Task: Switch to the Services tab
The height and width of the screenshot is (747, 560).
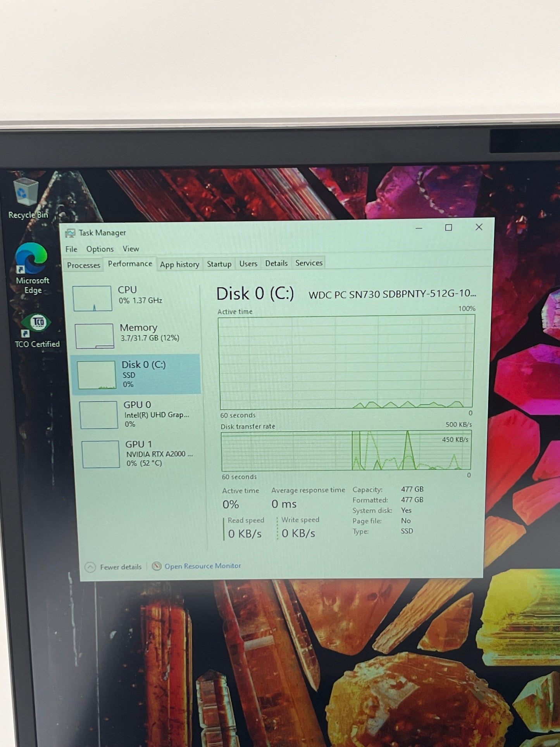Action: [x=309, y=263]
